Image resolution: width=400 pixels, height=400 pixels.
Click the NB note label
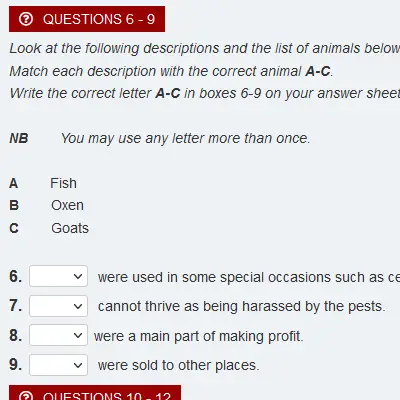(x=19, y=138)
